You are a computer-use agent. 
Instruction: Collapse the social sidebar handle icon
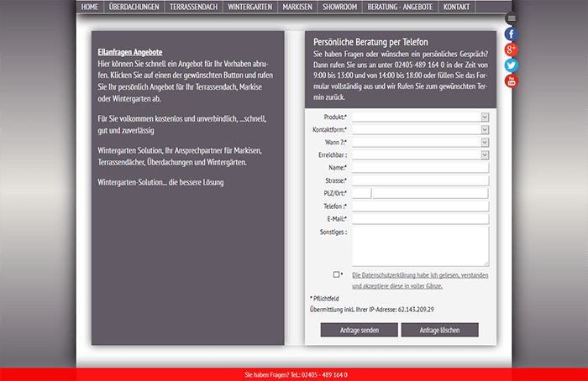click(511, 18)
